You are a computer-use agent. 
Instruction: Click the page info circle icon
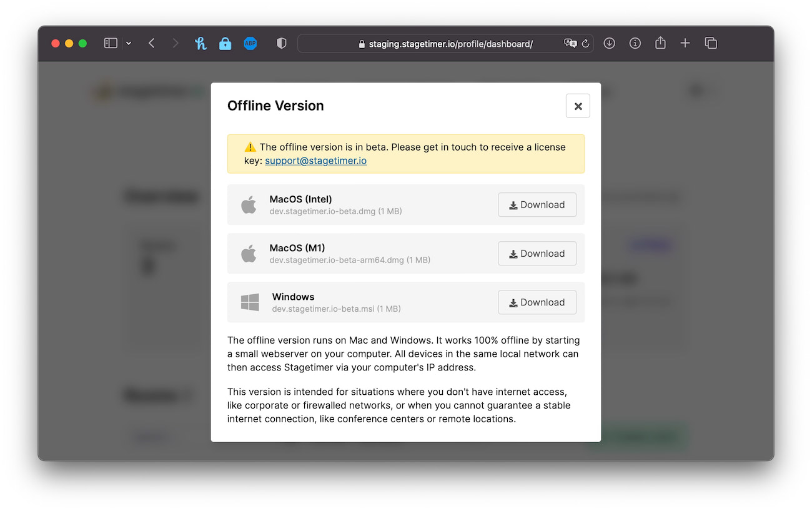(x=635, y=43)
